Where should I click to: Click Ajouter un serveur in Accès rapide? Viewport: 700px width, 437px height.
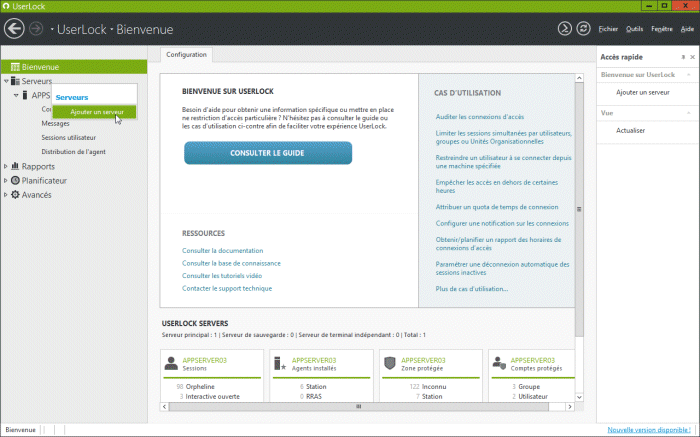[x=643, y=92]
